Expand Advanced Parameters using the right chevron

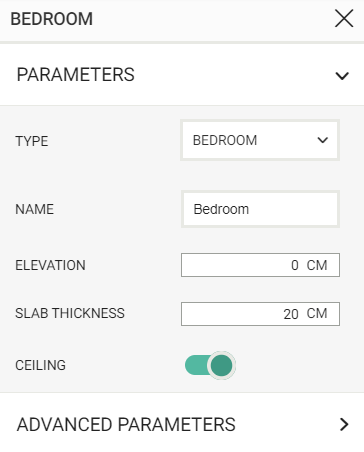[x=344, y=424]
